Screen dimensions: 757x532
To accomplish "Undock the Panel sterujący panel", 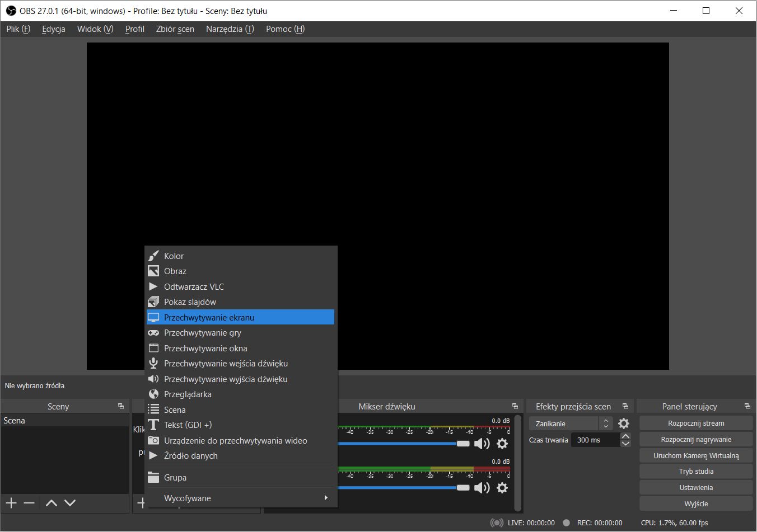I will click(x=747, y=406).
